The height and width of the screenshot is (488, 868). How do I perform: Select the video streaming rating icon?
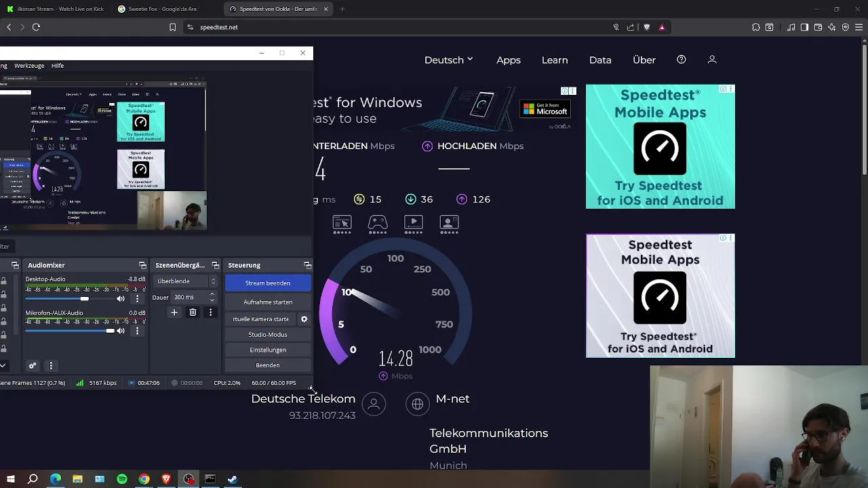point(414,223)
